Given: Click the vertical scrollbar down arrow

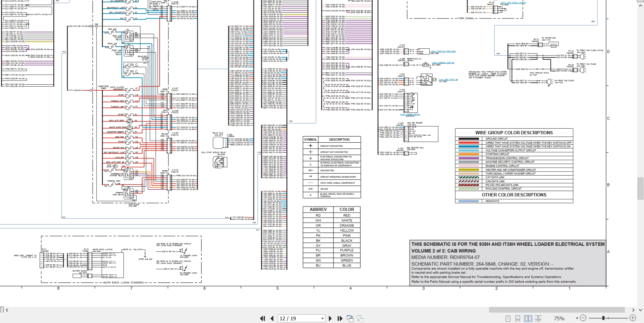Looking at the screenshot, I should pyautogui.click(x=641, y=310).
